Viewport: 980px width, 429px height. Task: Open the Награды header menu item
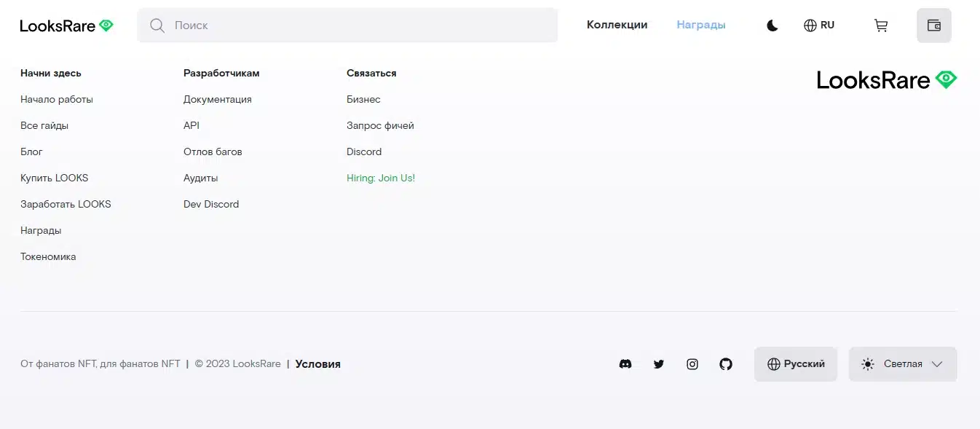tap(701, 25)
